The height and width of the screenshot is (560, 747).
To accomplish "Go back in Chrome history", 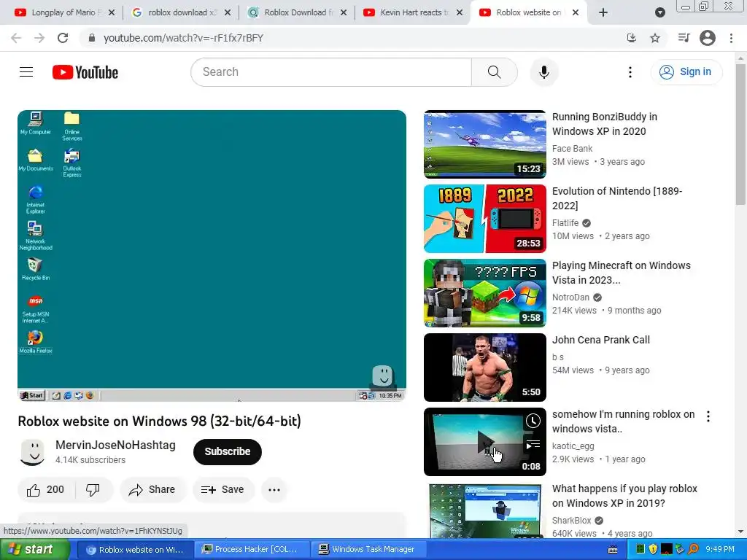I will coord(16,38).
